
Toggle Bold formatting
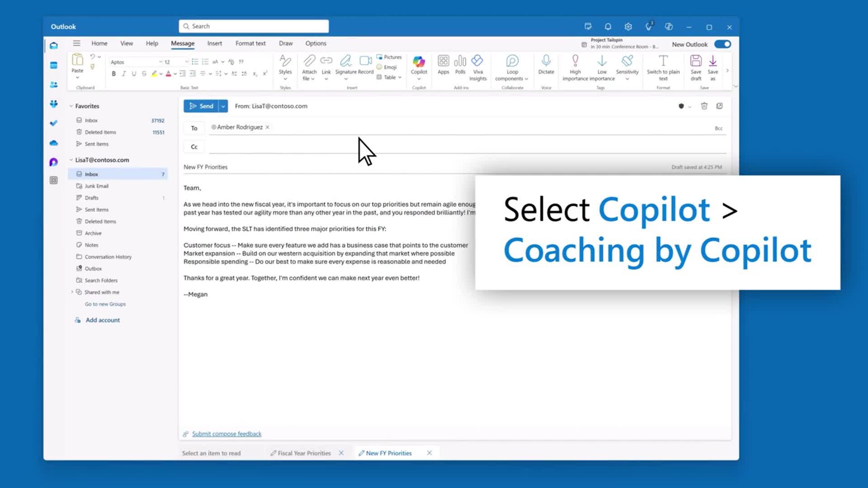pos(113,74)
